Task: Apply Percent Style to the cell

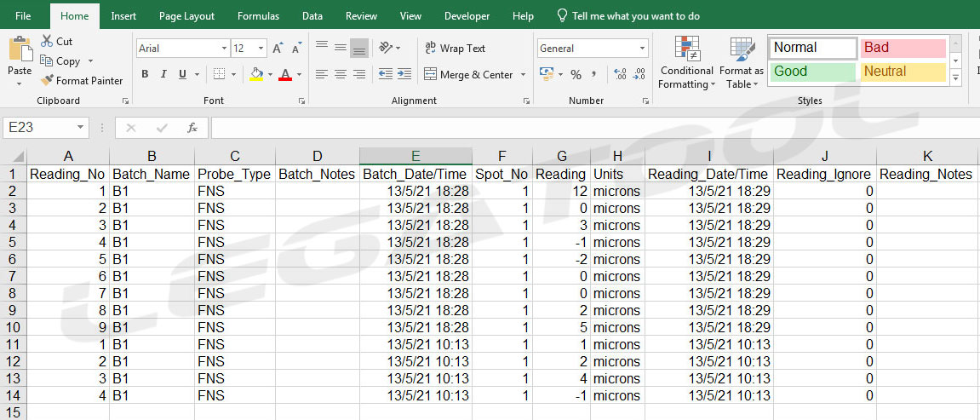Action: (576, 75)
